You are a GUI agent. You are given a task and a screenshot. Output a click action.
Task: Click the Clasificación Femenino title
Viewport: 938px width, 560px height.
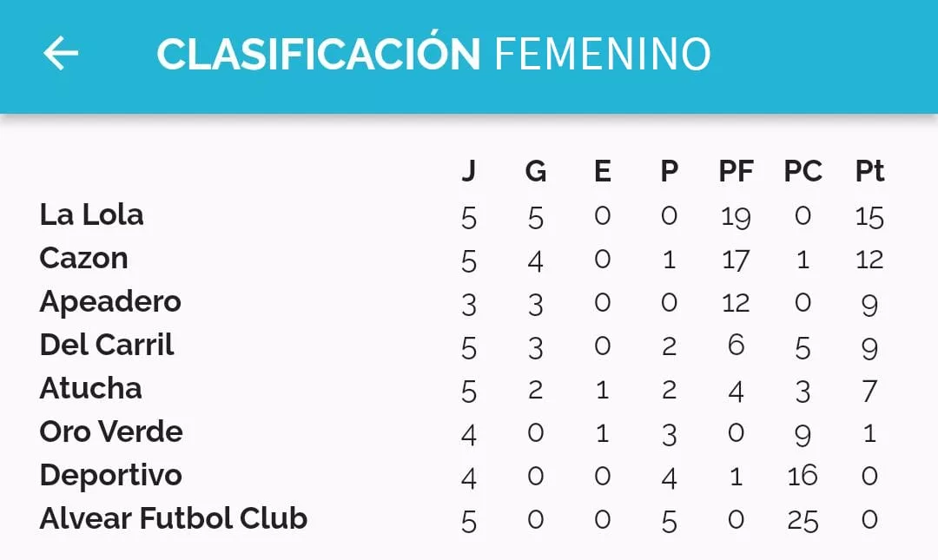click(433, 54)
